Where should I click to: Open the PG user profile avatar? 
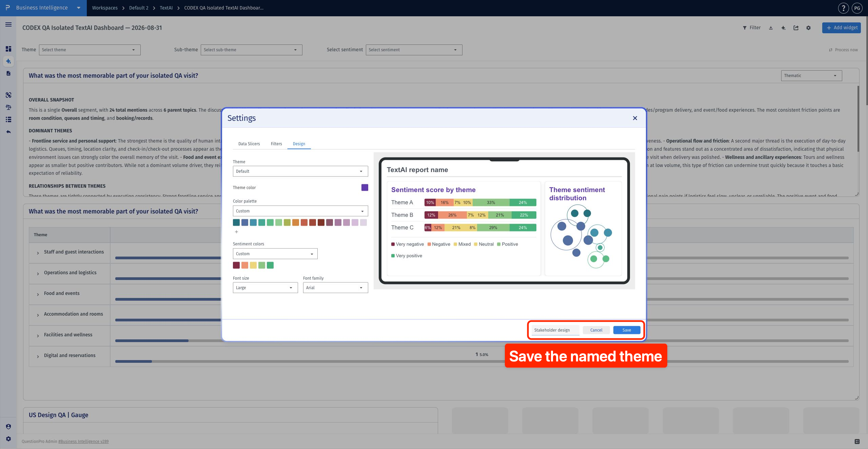click(857, 8)
